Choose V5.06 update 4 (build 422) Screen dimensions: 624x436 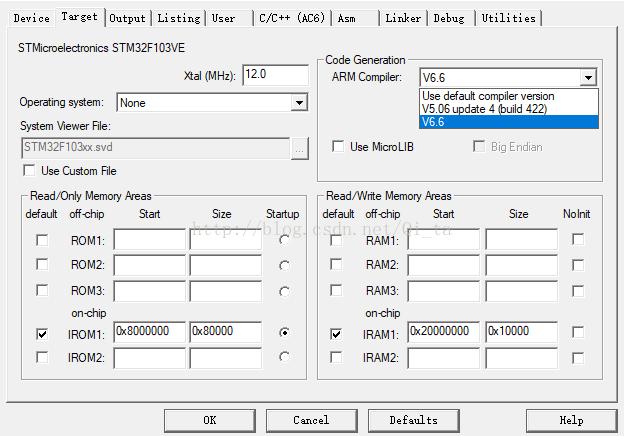(509, 109)
